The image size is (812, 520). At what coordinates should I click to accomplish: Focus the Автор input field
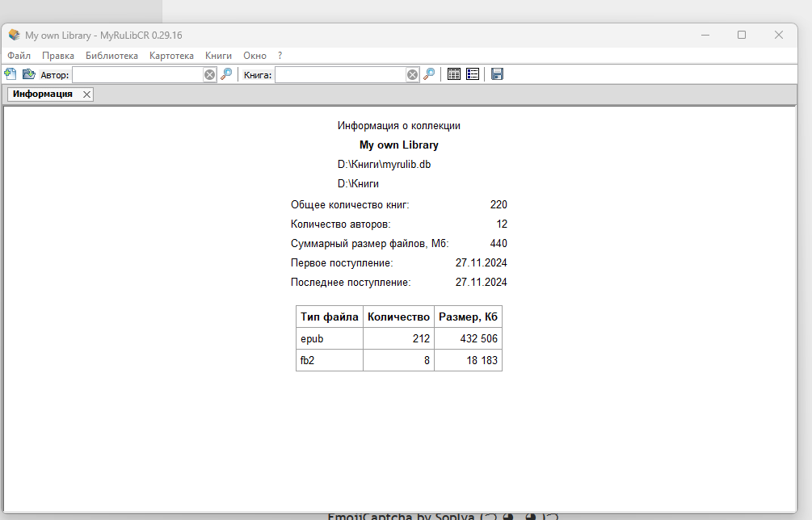point(137,75)
